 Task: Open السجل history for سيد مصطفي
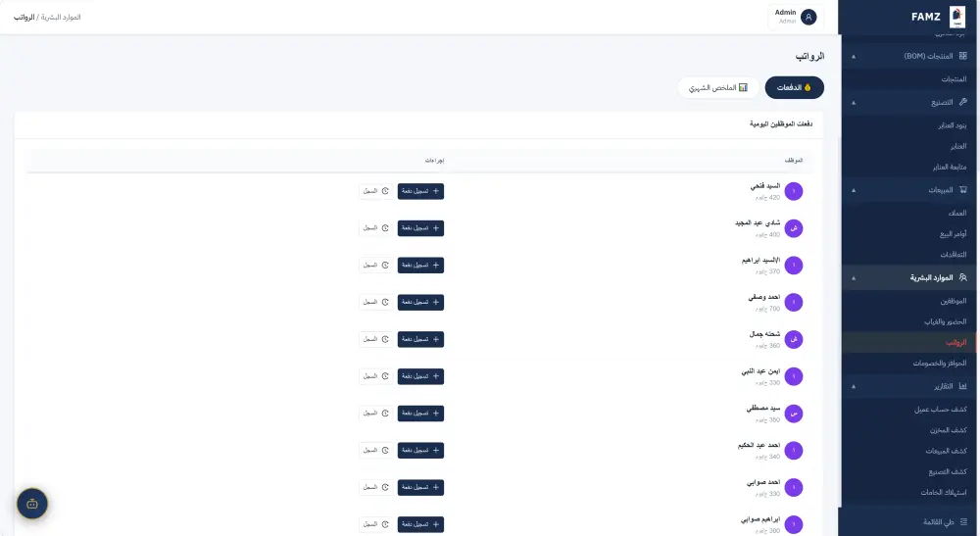point(376,413)
